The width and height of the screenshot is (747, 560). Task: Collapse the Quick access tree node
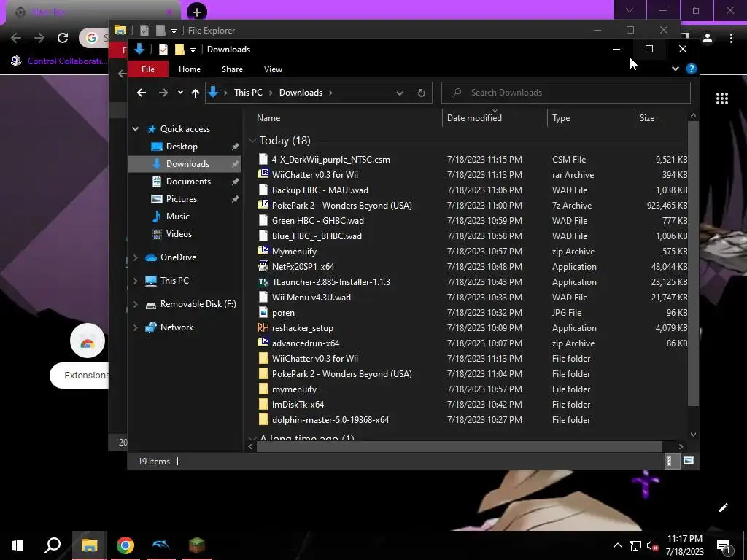tap(135, 128)
